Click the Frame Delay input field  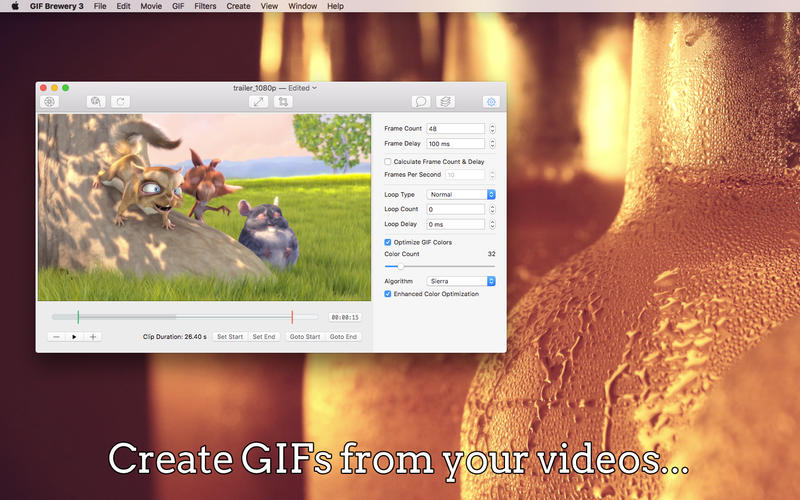456,144
